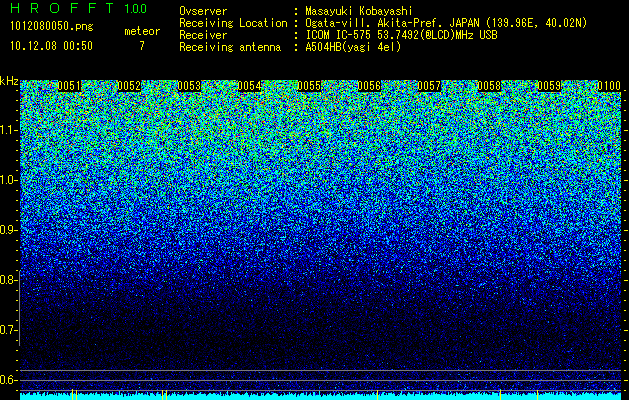Click the 0059 time marker
The width and height of the screenshot is (629, 400).
(x=549, y=86)
